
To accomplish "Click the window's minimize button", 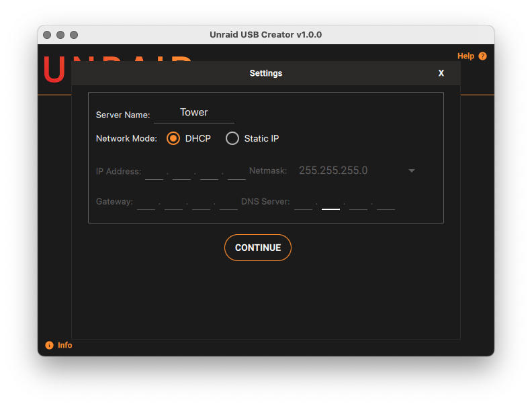I will (60, 35).
